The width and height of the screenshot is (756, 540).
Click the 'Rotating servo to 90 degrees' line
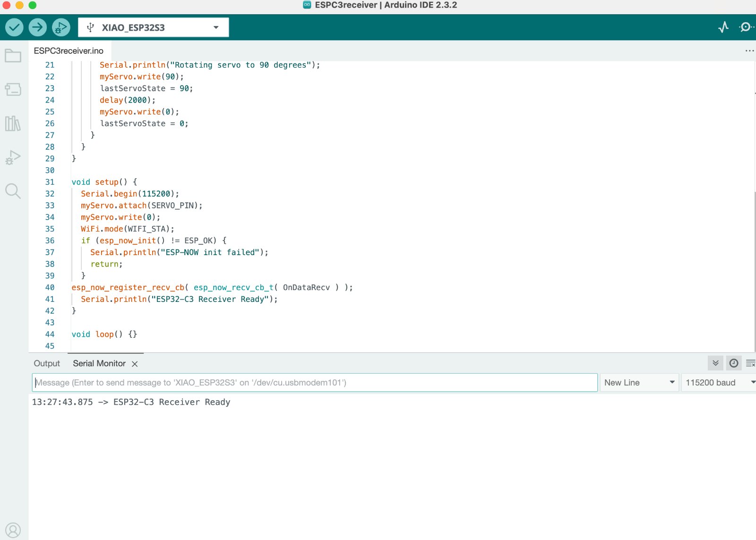pyautogui.click(x=210, y=65)
